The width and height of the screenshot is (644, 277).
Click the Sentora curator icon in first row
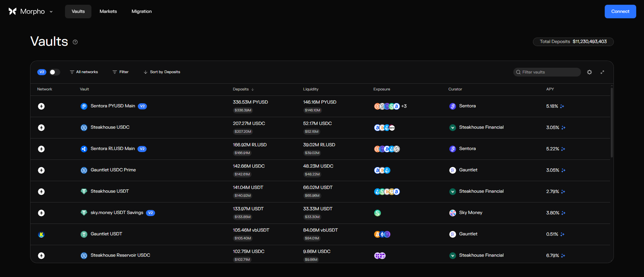pos(453,106)
